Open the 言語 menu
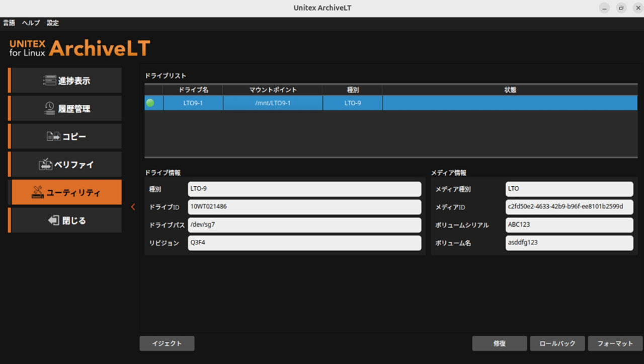This screenshot has width=644, height=364. 9,23
